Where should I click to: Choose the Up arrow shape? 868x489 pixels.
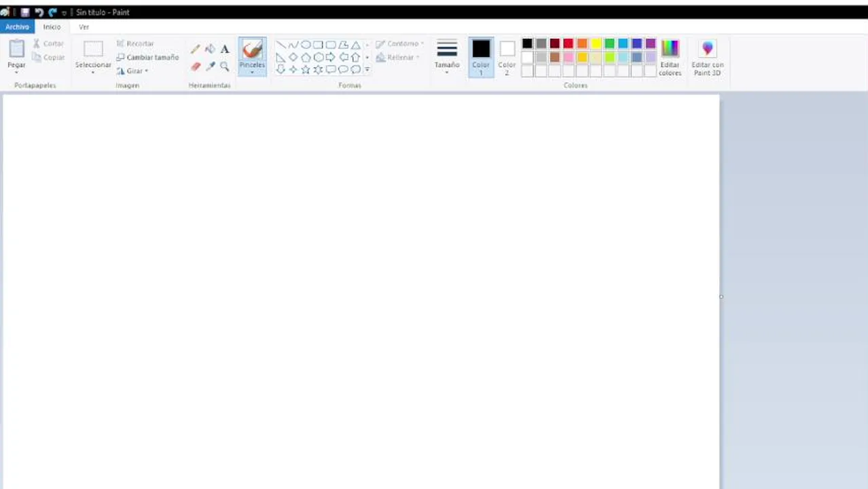pos(355,57)
